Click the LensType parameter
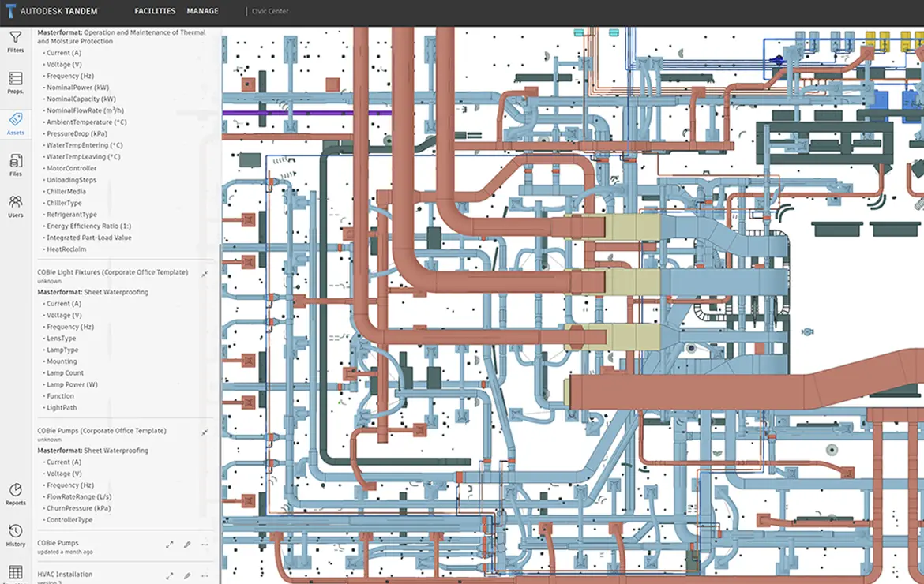The height and width of the screenshot is (584, 924). tap(62, 338)
